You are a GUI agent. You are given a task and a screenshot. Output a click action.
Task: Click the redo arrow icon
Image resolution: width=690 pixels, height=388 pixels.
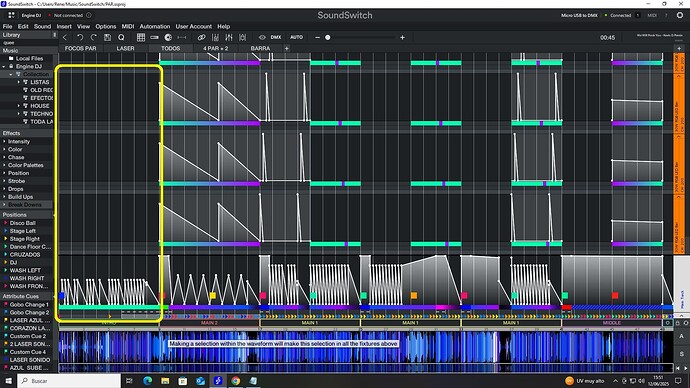tap(93, 37)
